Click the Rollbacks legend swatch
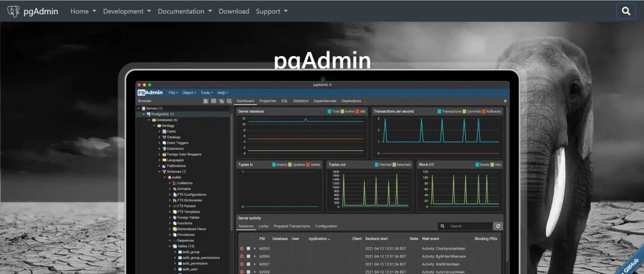Viewport: 644px width, 274px height. point(484,112)
